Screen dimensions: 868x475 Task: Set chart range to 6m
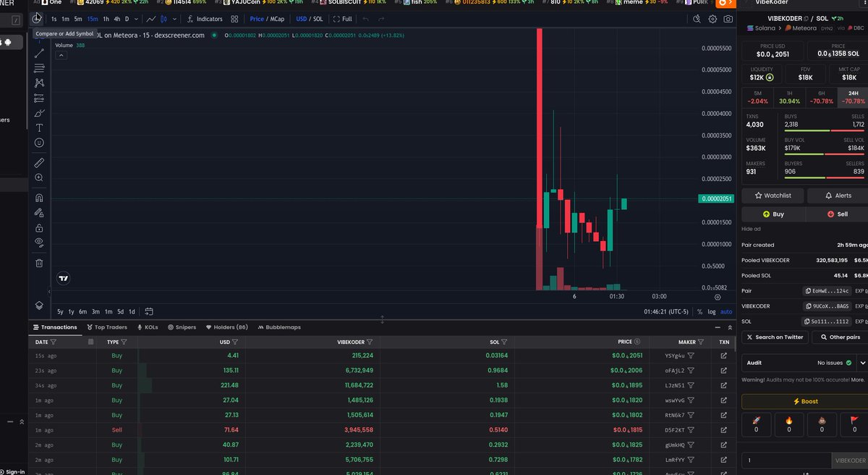[83, 312]
